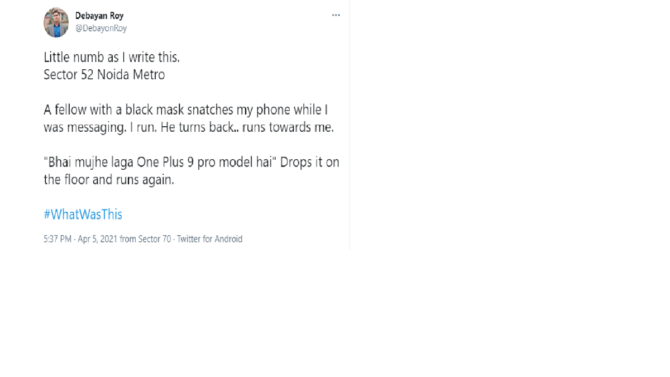This screenshot has width=670, height=377.
Task: Open the Debayan Roy display name link
Action: [x=99, y=16]
